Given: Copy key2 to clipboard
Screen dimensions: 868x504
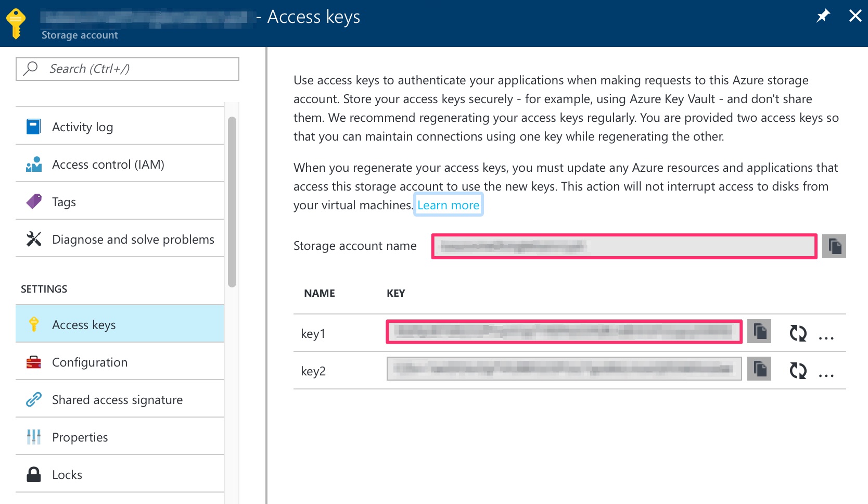Looking at the screenshot, I should [759, 370].
